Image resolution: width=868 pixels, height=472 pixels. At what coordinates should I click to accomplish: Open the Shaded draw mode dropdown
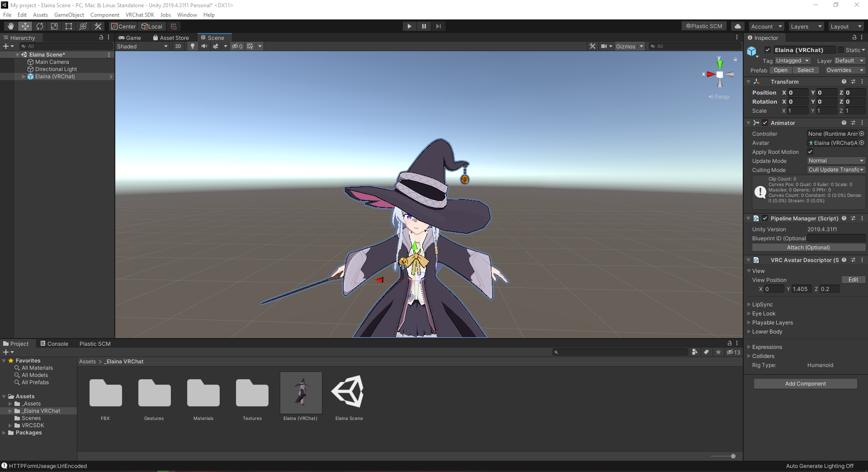pos(142,46)
